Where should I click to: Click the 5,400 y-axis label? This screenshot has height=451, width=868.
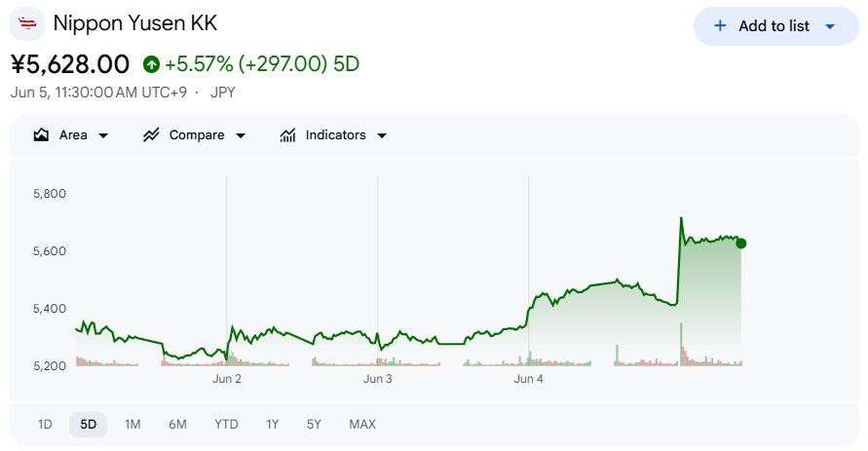tap(50, 309)
